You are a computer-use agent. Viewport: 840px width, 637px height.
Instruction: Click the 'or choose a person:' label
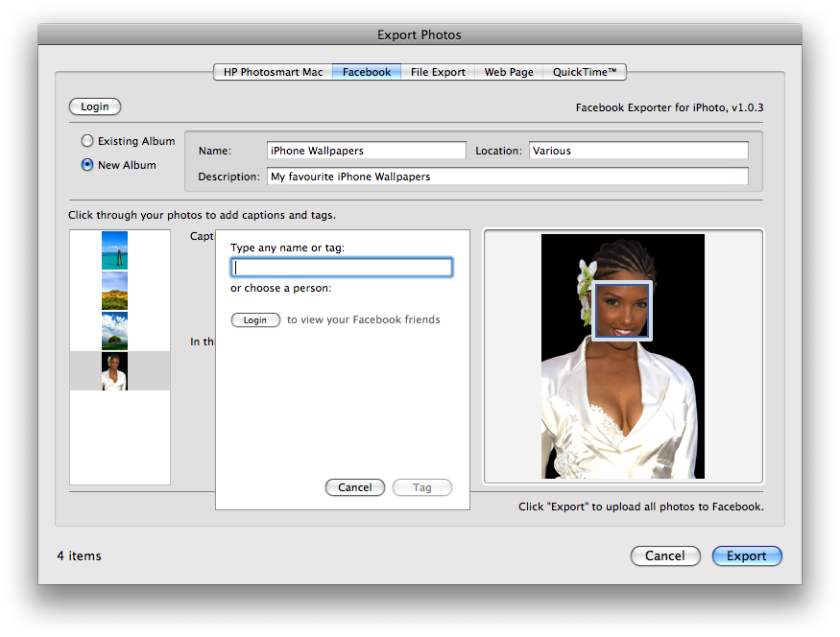coord(280,288)
